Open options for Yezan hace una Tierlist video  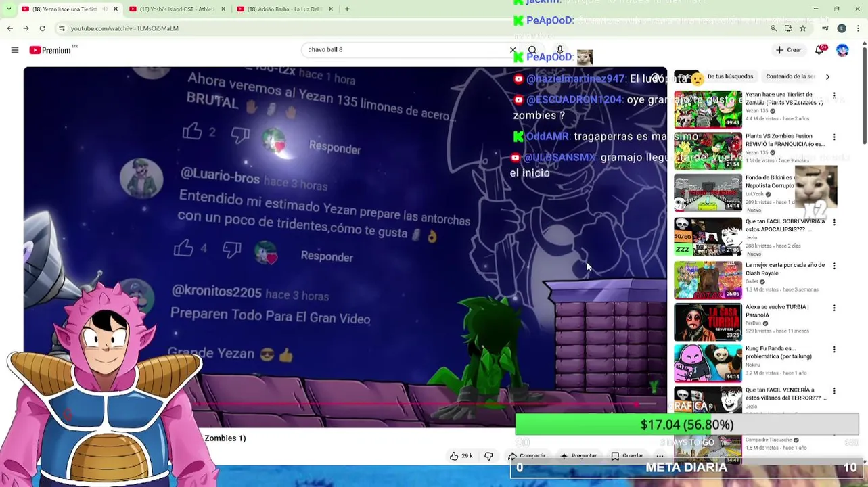[834, 95]
